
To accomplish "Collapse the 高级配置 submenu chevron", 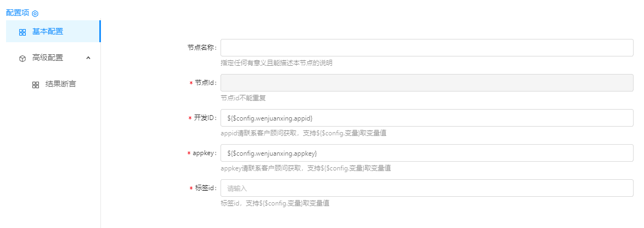I will click(88, 58).
